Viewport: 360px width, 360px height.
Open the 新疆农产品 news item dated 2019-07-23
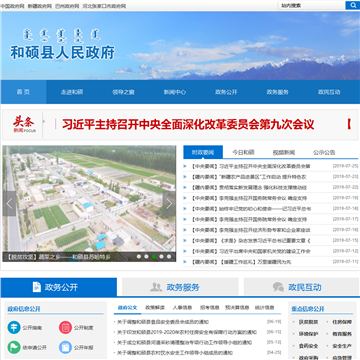[249, 177]
